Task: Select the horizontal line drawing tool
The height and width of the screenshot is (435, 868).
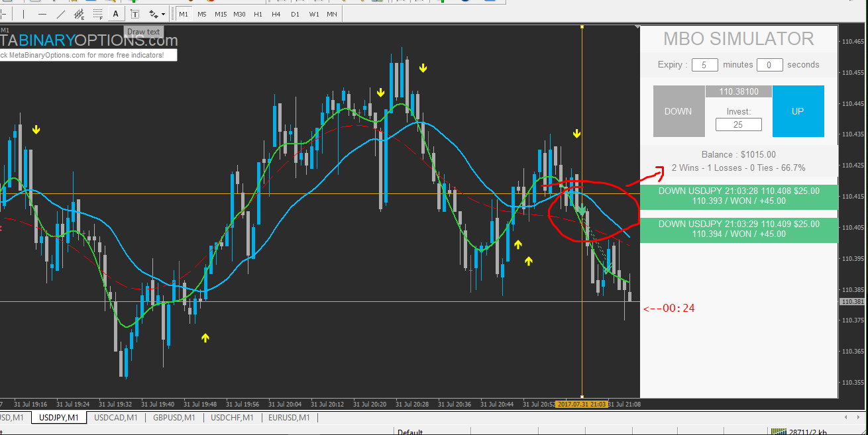Action: coord(42,14)
